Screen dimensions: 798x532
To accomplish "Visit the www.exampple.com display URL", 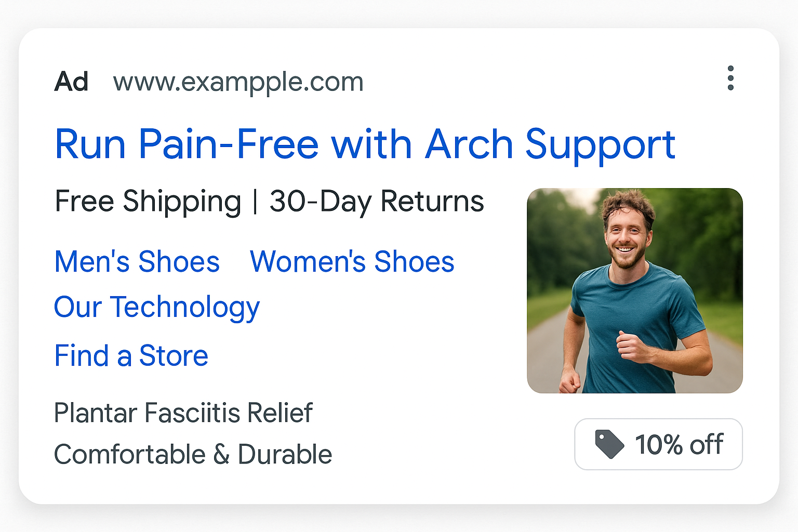I will pyautogui.click(x=238, y=83).
